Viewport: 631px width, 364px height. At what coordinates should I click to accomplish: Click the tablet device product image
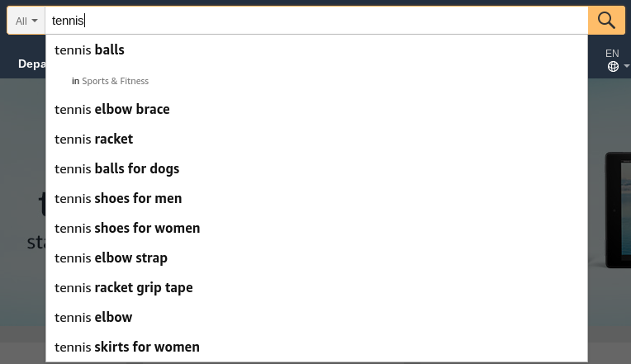point(618,210)
